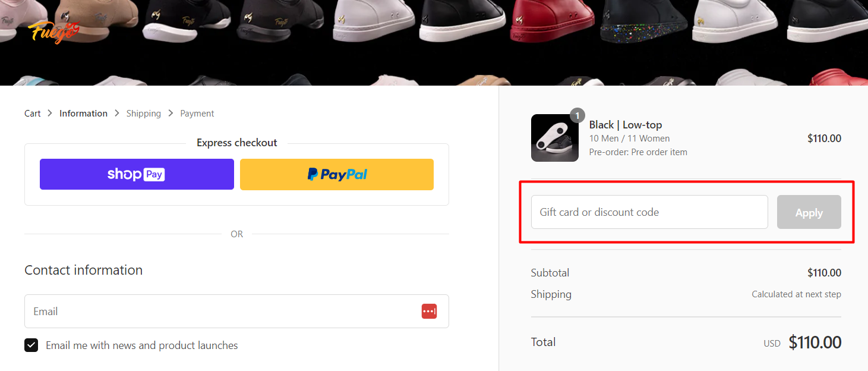The height and width of the screenshot is (371, 868).
Task: Click the large Total amount $110.00
Action: click(815, 342)
